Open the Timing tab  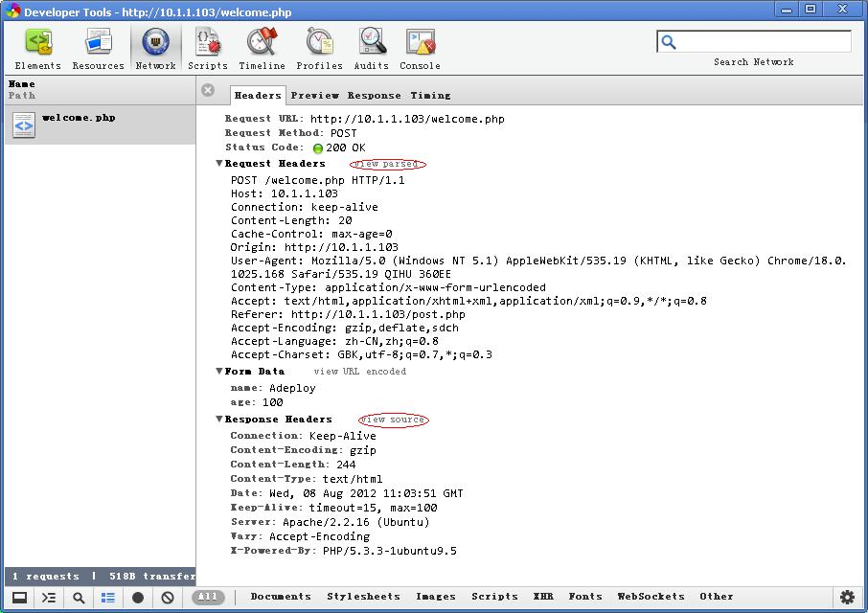tap(431, 95)
